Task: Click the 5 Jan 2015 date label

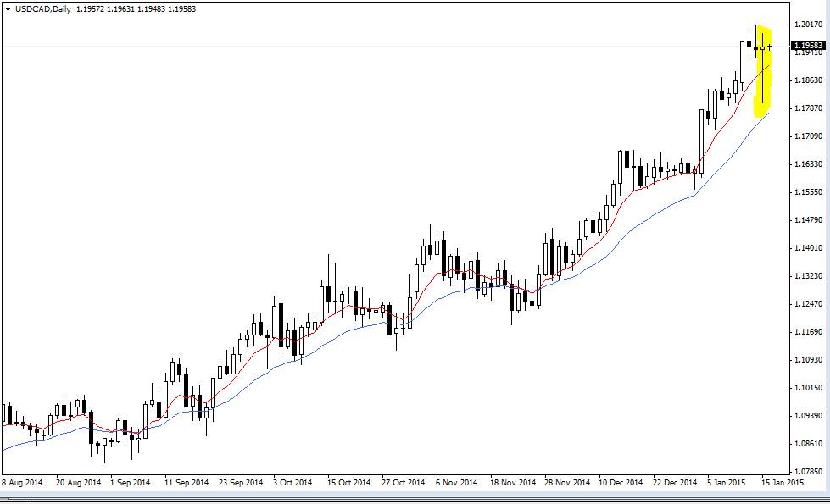Action: click(x=727, y=482)
